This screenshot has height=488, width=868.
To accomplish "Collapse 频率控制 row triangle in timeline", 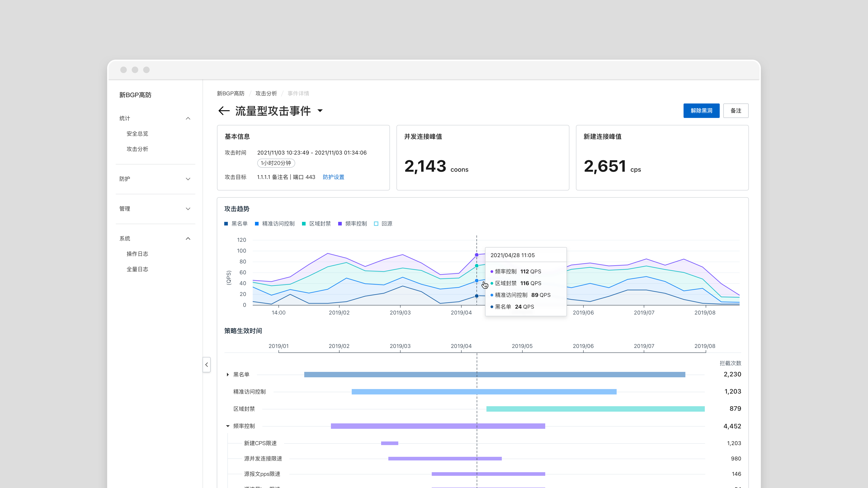I will (228, 426).
